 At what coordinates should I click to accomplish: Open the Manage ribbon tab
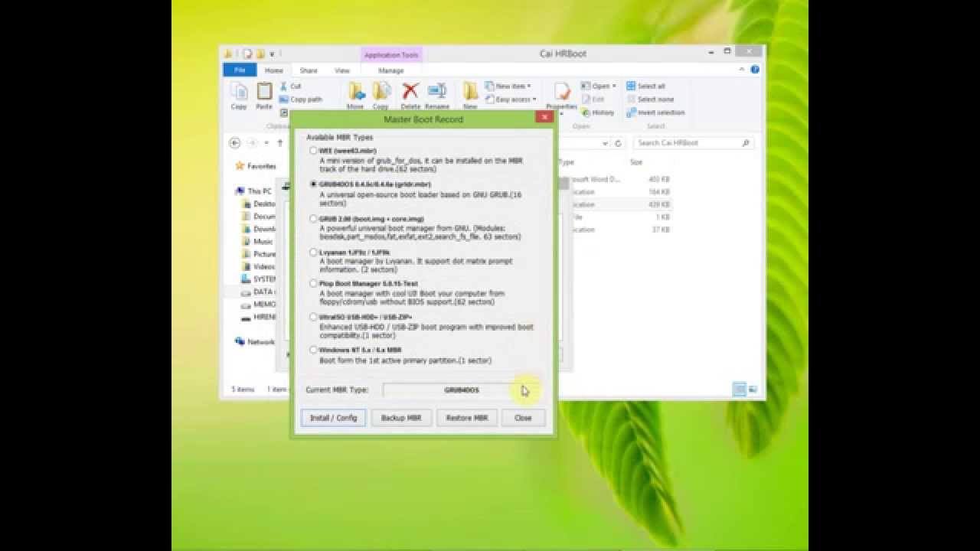click(390, 70)
